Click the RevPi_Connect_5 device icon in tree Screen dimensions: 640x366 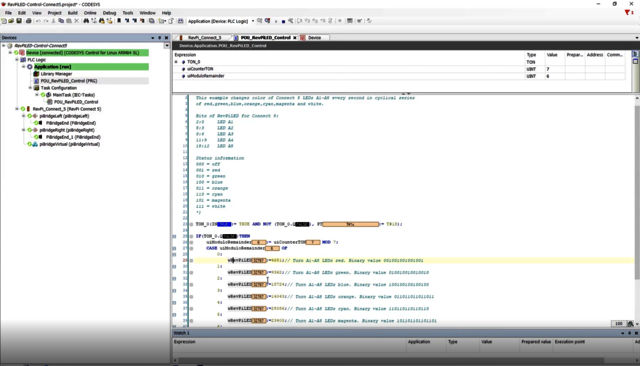point(28,109)
